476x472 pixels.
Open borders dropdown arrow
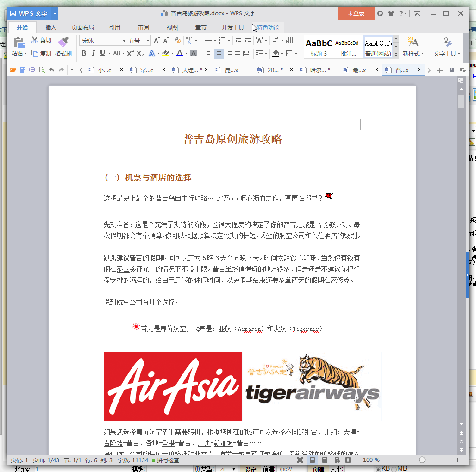point(296,54)
